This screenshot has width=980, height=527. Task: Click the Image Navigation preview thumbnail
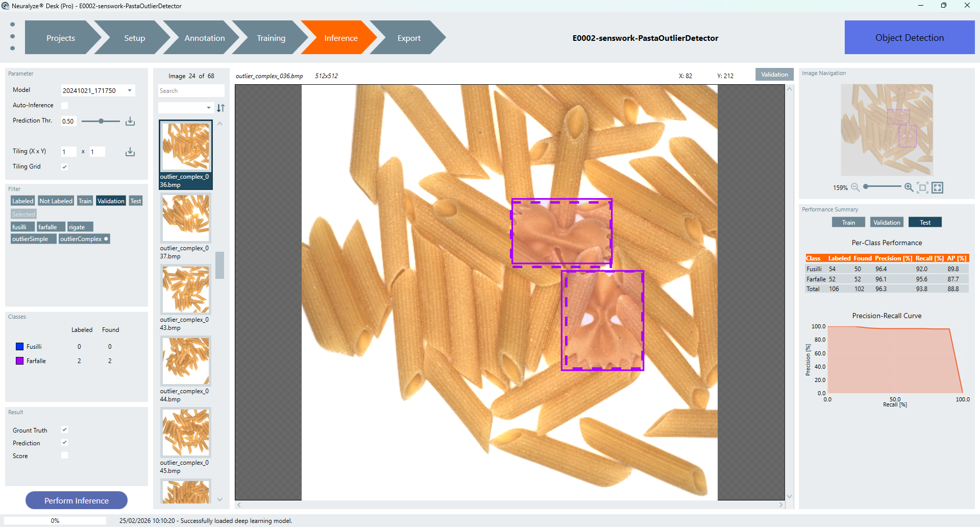click(x=887, y=130)
